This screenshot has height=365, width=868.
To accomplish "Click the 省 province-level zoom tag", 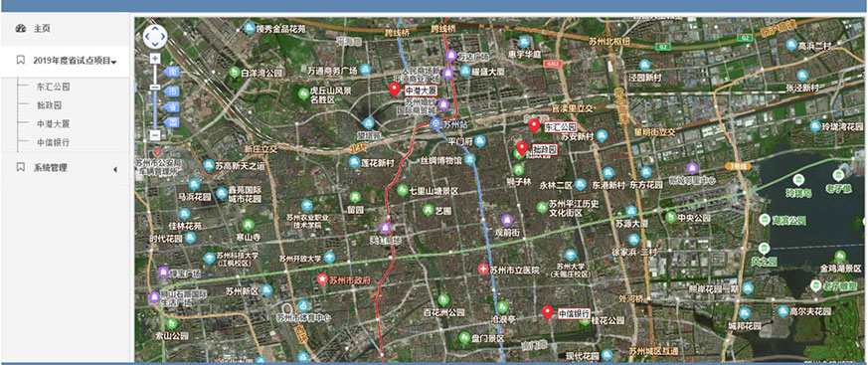I will (172, 106).
